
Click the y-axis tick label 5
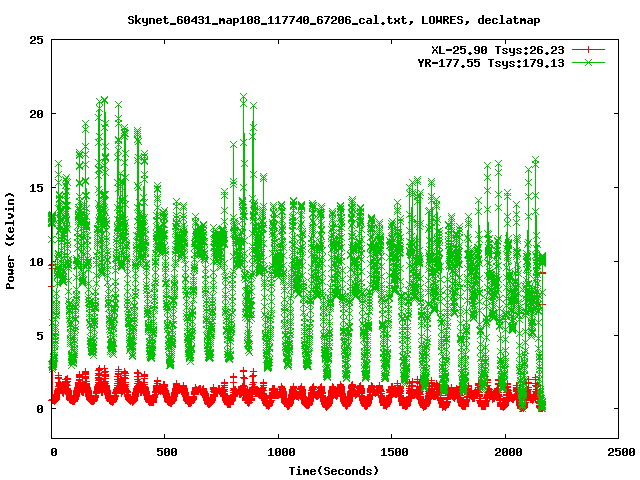click(40, 336)
